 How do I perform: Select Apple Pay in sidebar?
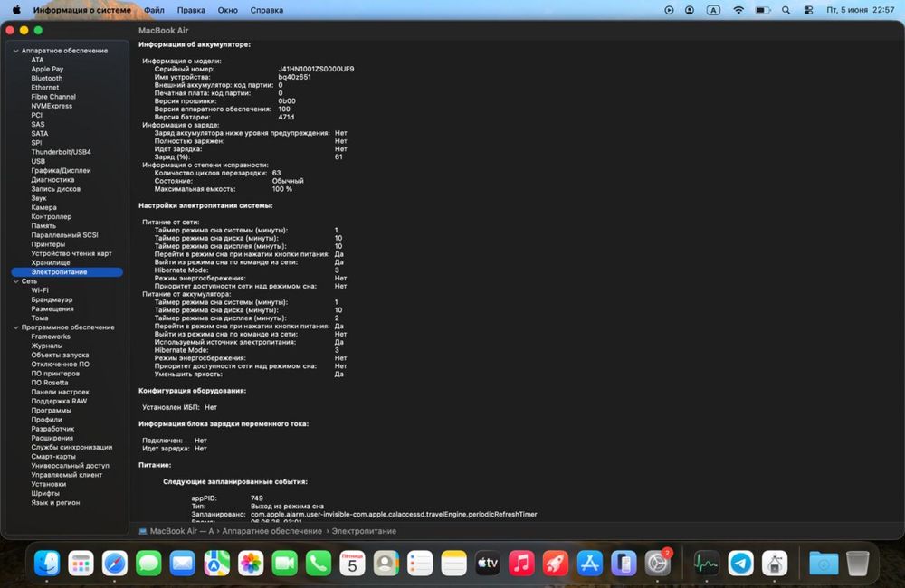coord(47,69)
